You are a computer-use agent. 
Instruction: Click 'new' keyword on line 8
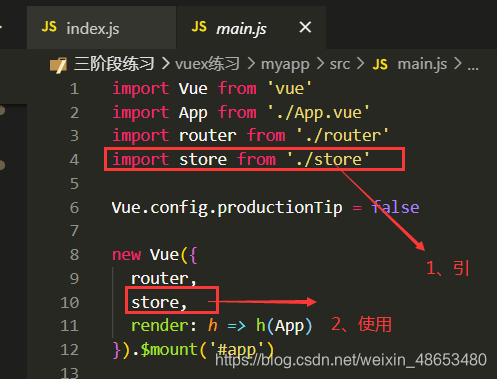(x=127, y=255)
